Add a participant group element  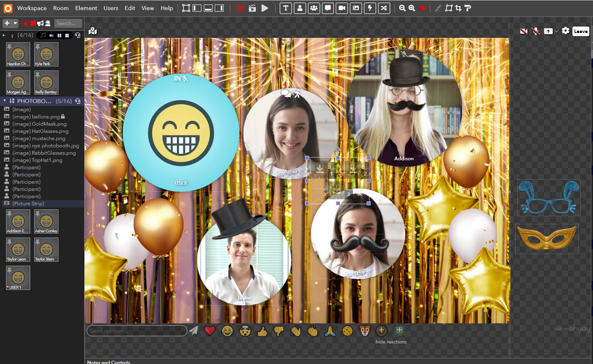point(314,8)
